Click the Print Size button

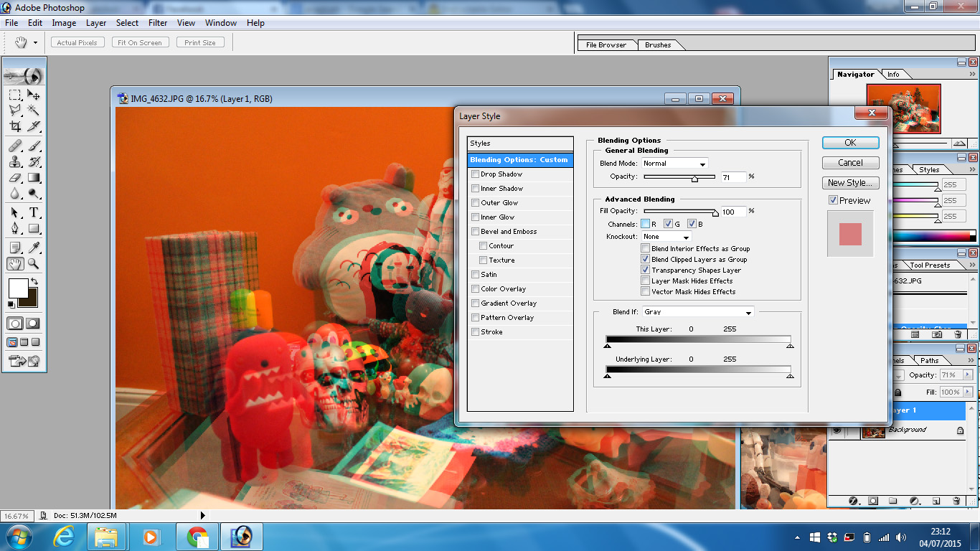tap(200, 42)
